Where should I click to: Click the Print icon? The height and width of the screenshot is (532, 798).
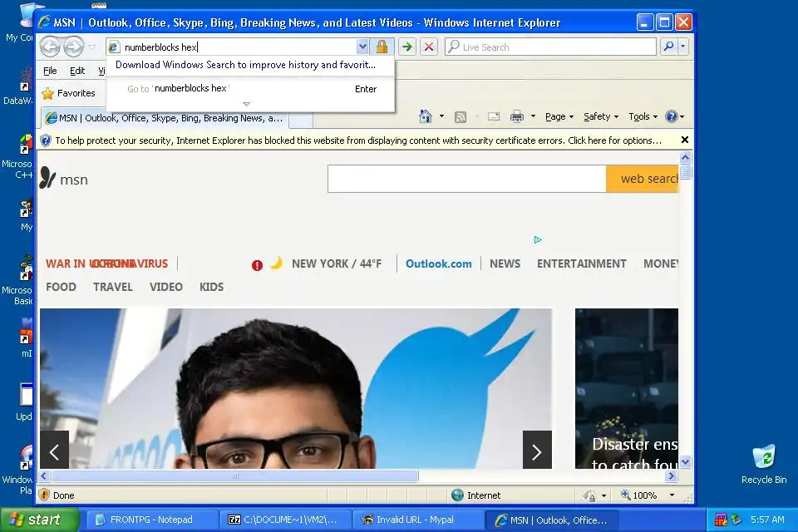(x=517, y=116)
